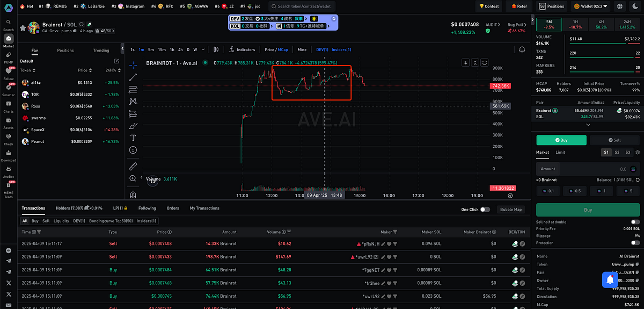The height and width of the screenshot is (309, 644).
Task: Open trade settings gear next to S3
Action: coord(636,152)
